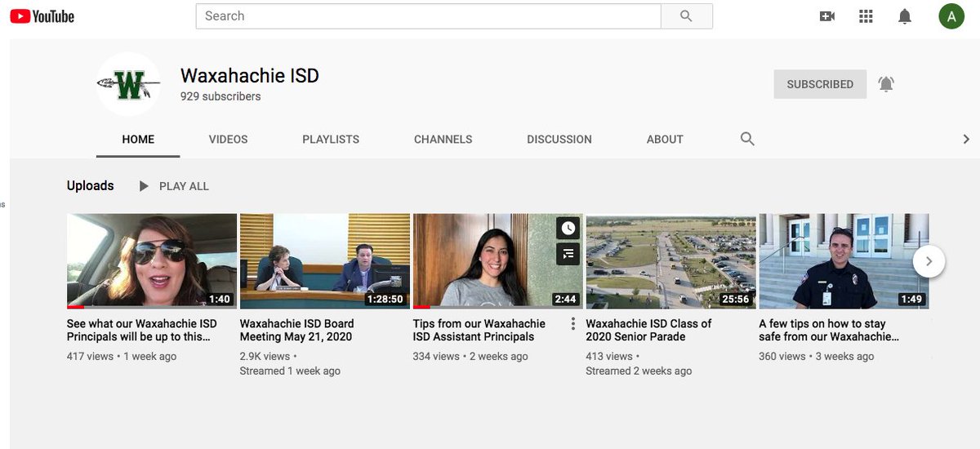The height and width of the screenshot is (449, 980).
Task: Go to the DISCUSSION tab
Action: point(559,140)
